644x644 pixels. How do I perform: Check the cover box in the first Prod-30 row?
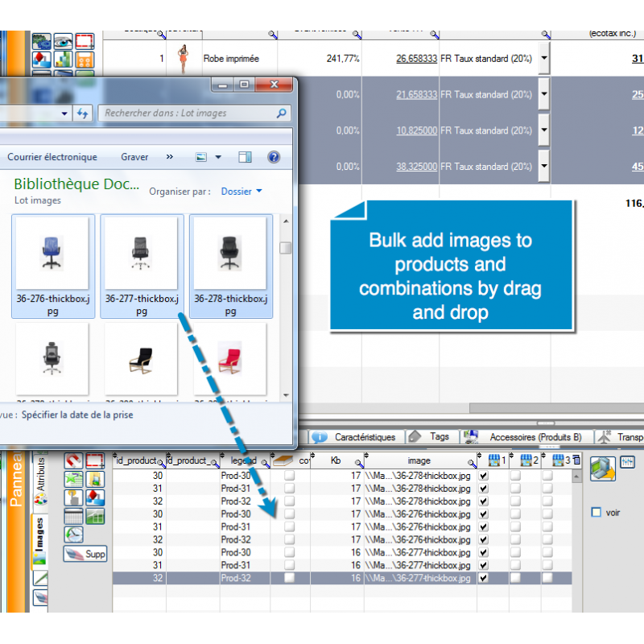[x=290, y=476]
